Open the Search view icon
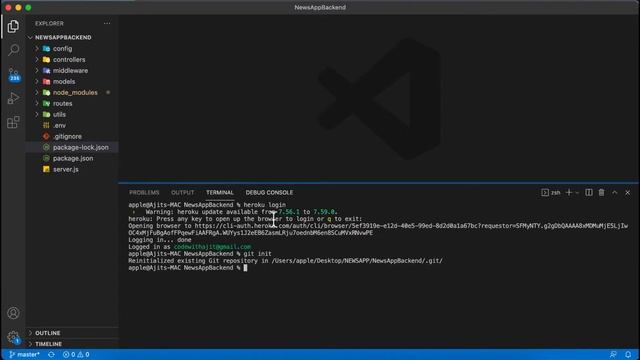640x360 pixels. tap(13, 50)
